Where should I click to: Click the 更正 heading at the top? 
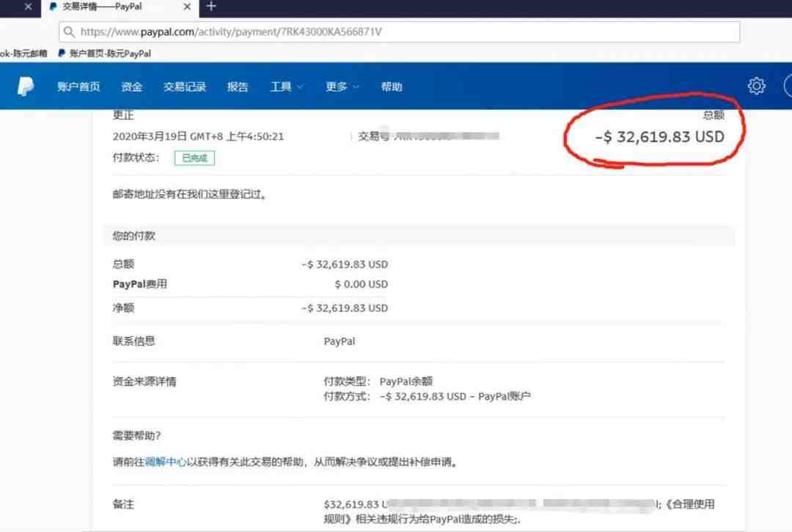tap(123, 115)
